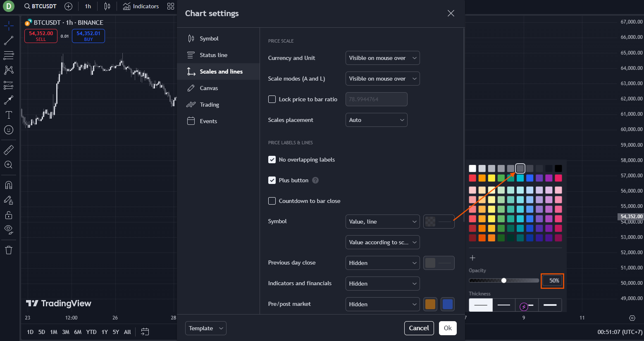This screenshot has width=644, height=341.
Task: Open Pre/post market orange color swatch
Action: tap(430, 304)
